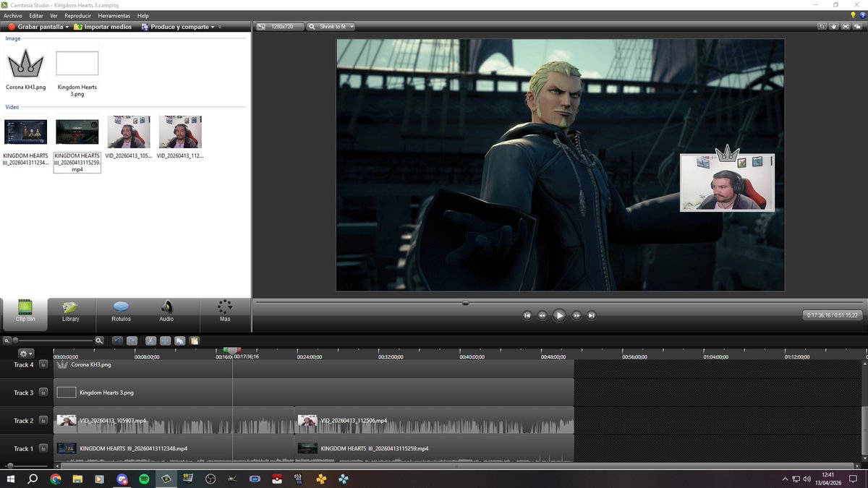868x488 pixels.
Task: Open the Reproducir menu
Action: [x=77, y=15]
